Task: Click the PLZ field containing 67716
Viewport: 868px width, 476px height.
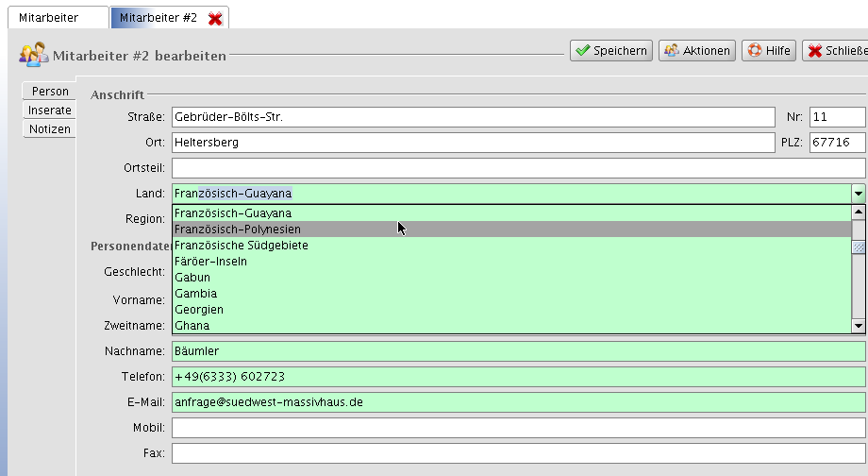Action: coord(836,144)
